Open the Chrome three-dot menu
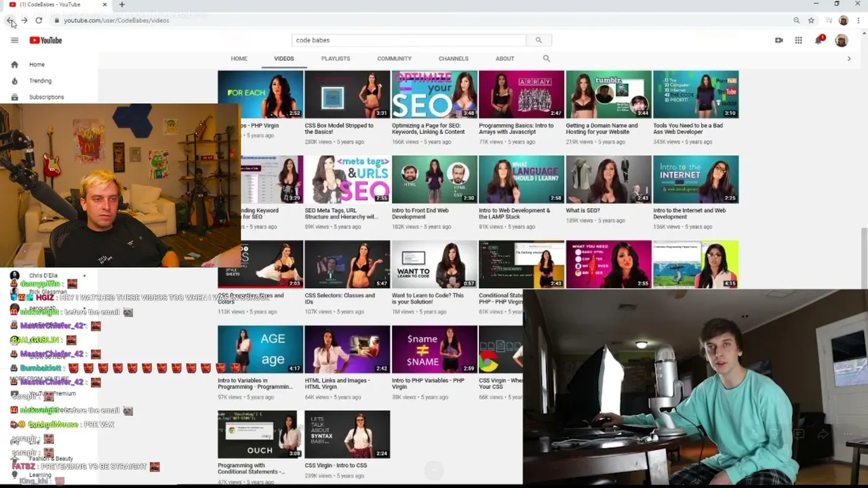 [x=858, y=21]
